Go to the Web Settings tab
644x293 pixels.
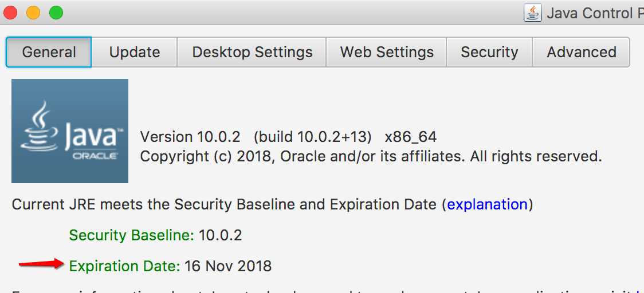[x=387, y=52]
